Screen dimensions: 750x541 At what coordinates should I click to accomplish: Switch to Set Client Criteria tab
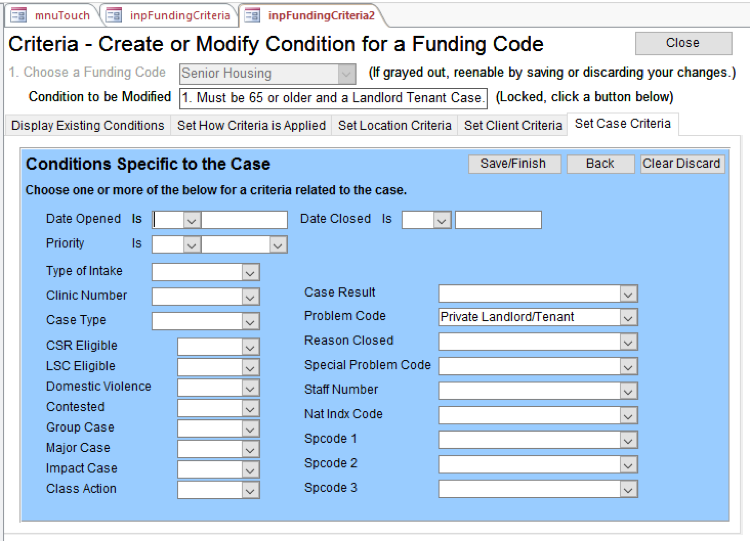pos(512,126)
